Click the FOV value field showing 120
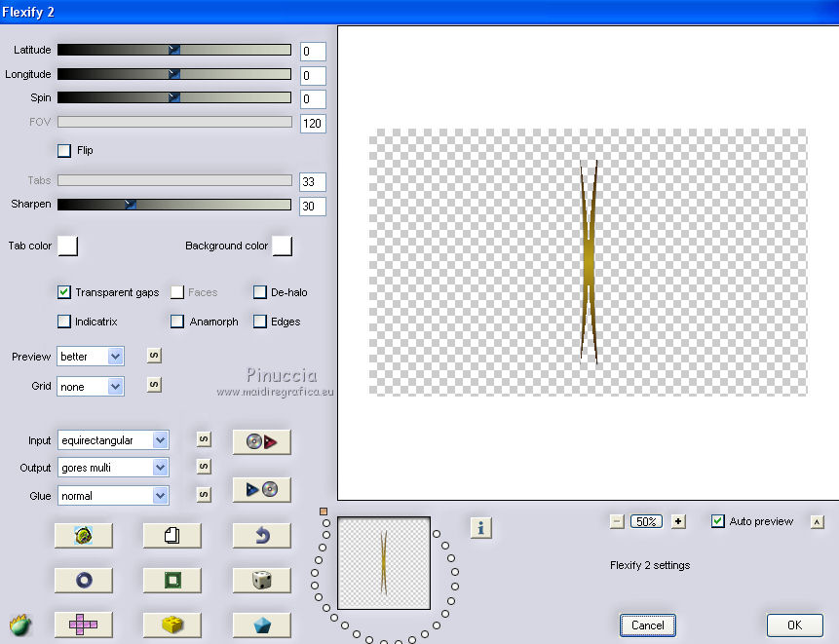 [313, 124]
